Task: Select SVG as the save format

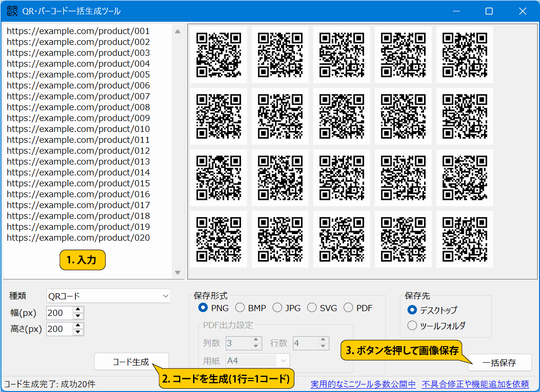Action: 312,308
